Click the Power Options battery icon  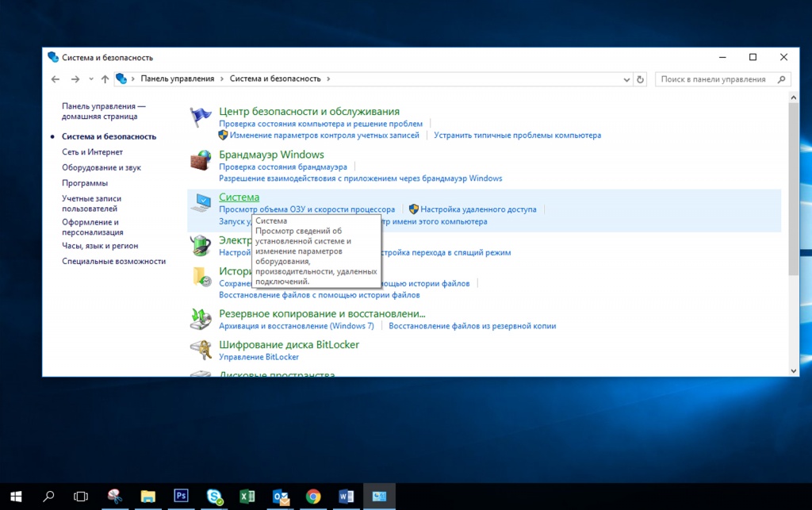(201, 245)
